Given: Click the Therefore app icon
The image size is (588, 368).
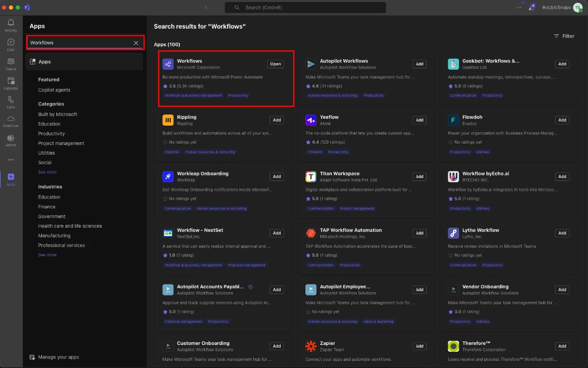Looking at the screenshot, I should 453,346.
